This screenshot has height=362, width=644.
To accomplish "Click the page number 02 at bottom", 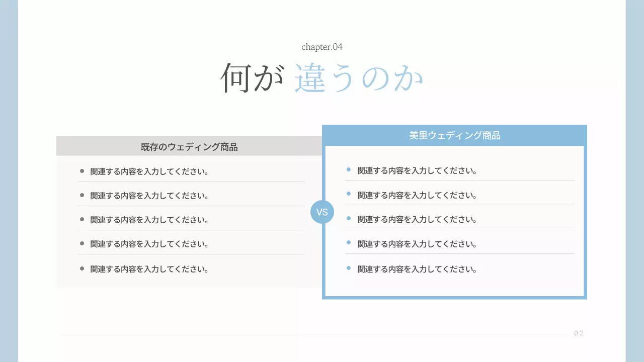I will point(578,333).
